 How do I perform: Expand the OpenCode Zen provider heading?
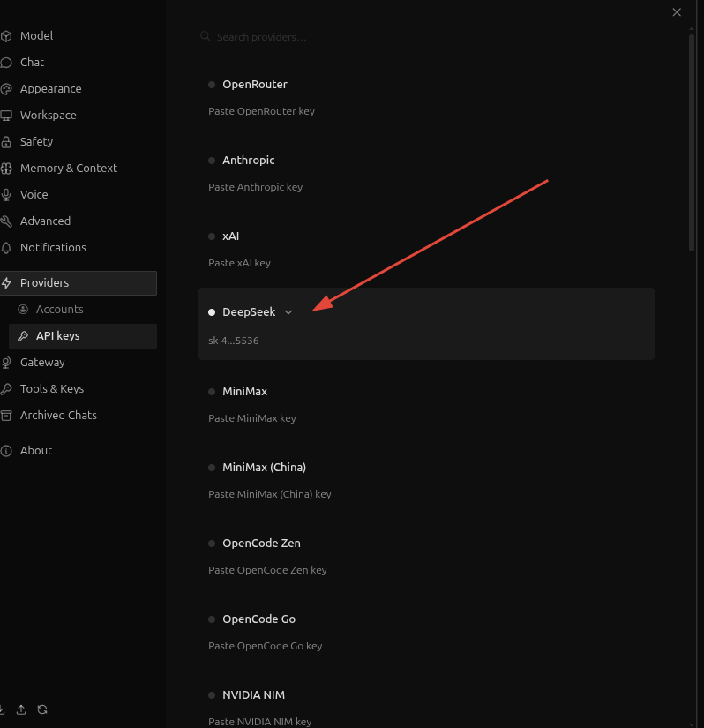(261, 544)
